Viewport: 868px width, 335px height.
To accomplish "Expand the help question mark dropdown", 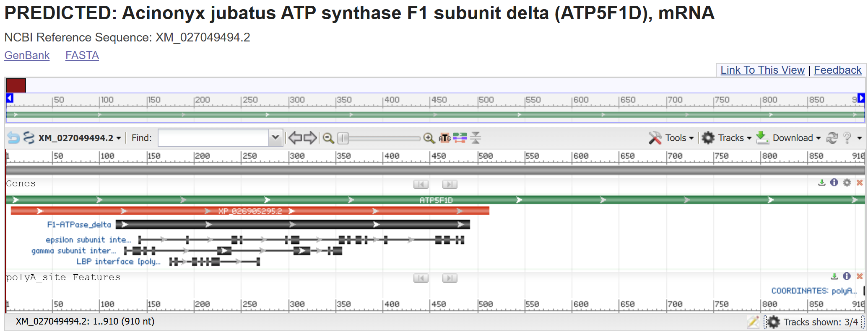I will coord(859,138).
